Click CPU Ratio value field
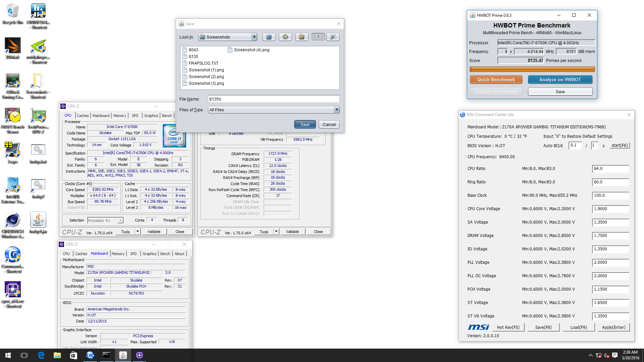The image size is (644, 362). click(610, 169)
